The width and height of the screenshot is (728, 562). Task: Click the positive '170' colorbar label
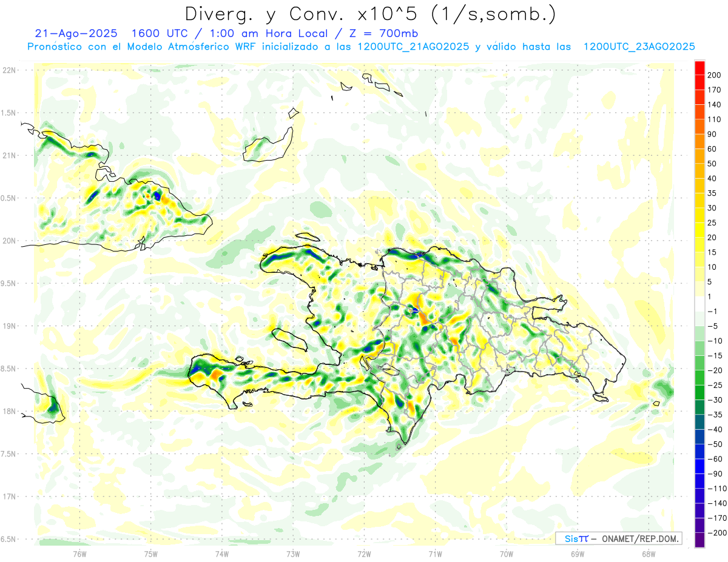(x=714, y=90)
